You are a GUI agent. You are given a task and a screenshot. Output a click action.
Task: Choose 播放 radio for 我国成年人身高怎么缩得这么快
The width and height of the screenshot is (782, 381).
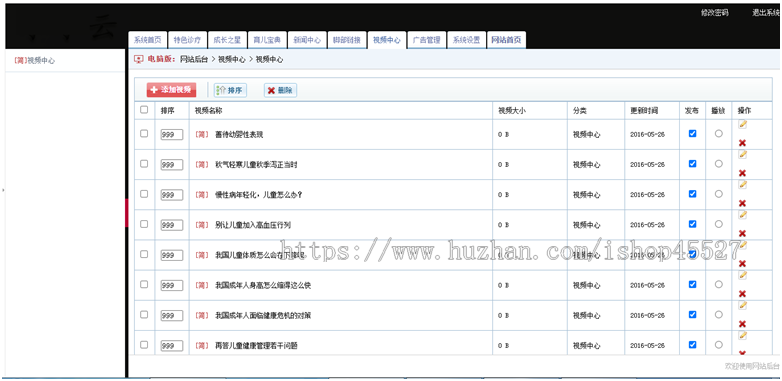point(719,284)
